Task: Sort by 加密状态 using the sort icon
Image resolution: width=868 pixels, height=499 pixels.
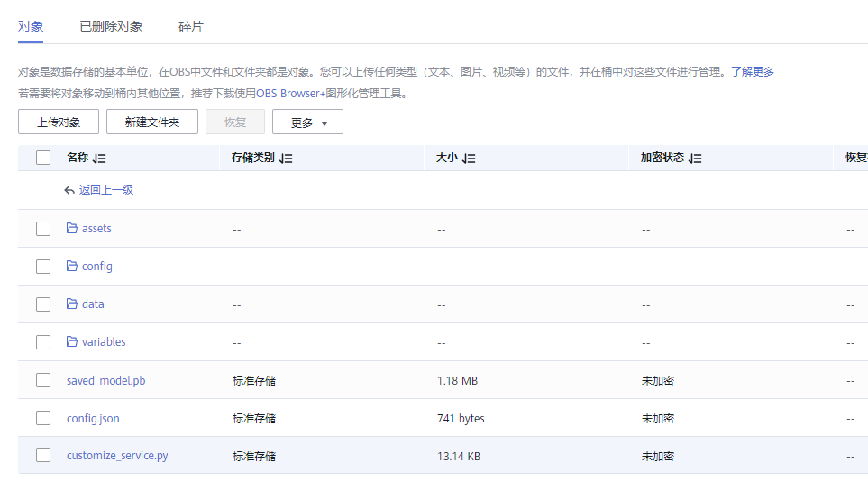Action: click(695, 159)
